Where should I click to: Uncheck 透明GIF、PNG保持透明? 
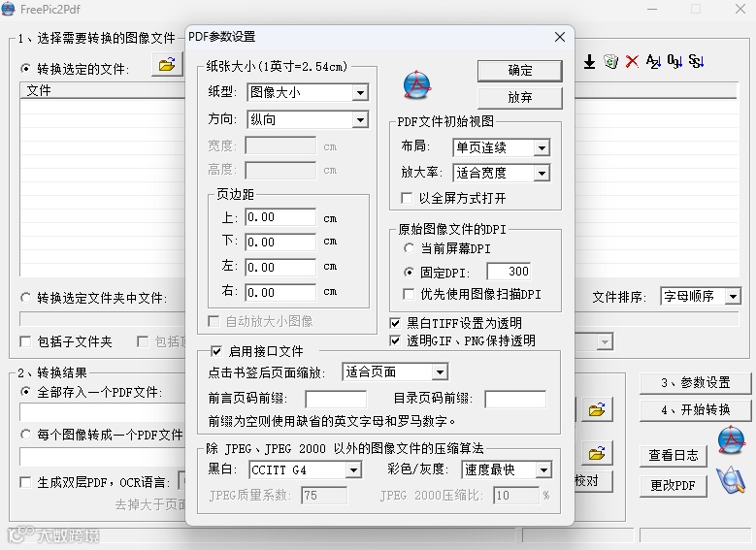point(395,340)
